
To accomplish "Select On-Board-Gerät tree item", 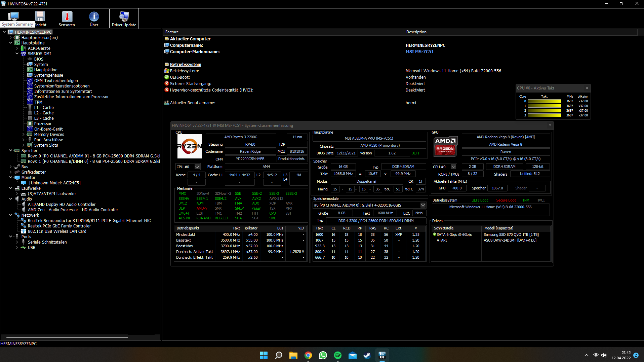I will (48, 129).
